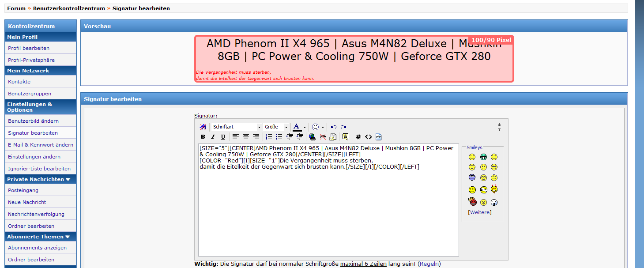
Task: Align signature text right
Action: point(256,137)
